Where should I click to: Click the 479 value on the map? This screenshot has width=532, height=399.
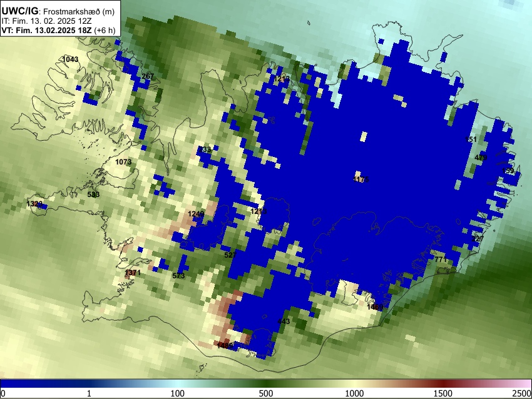click(481, 158)
